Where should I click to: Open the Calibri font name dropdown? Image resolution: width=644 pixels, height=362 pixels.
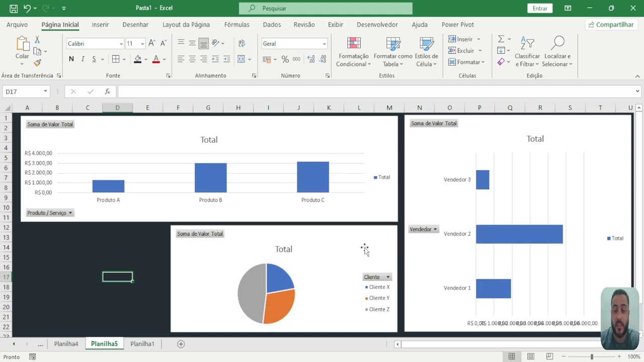tap(121, 44)
